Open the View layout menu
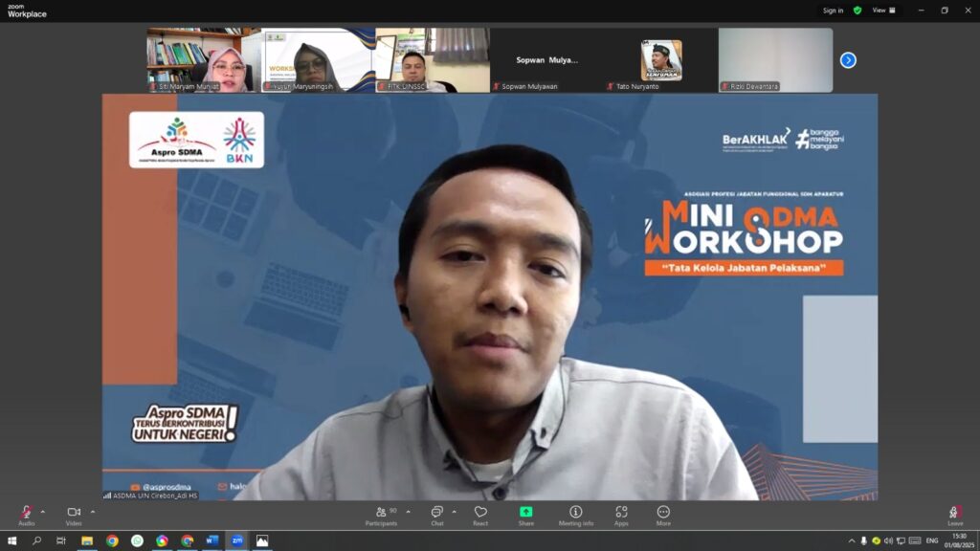 click(x=883, y=10)
